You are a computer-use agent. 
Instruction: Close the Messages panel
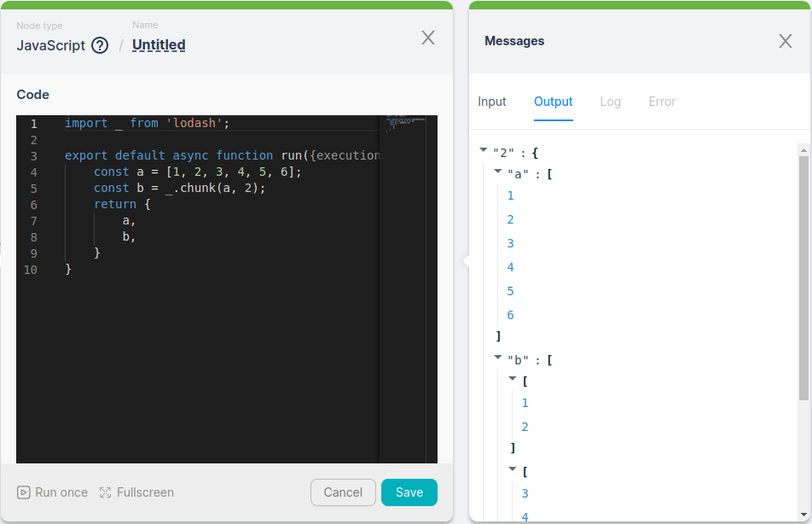(x=785, y=40)
